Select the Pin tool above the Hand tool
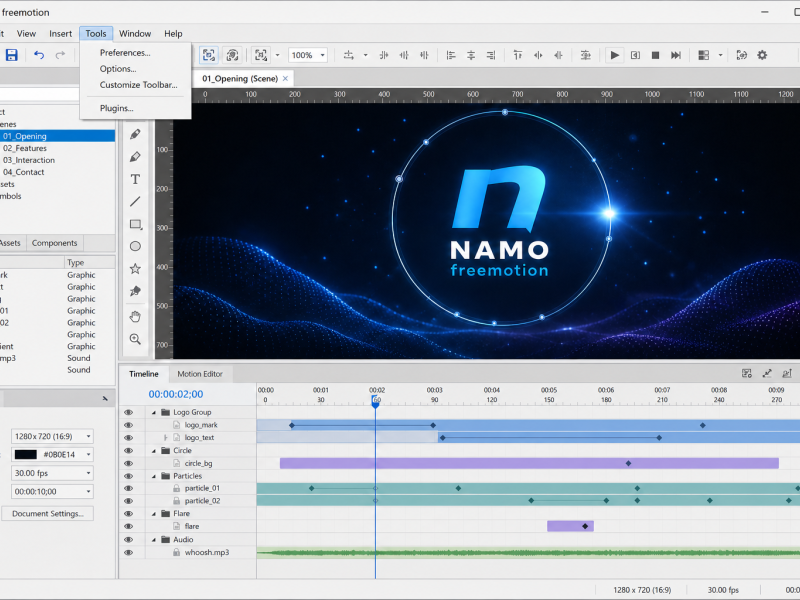This screenshot has width=800, height=600. (135, 291)
